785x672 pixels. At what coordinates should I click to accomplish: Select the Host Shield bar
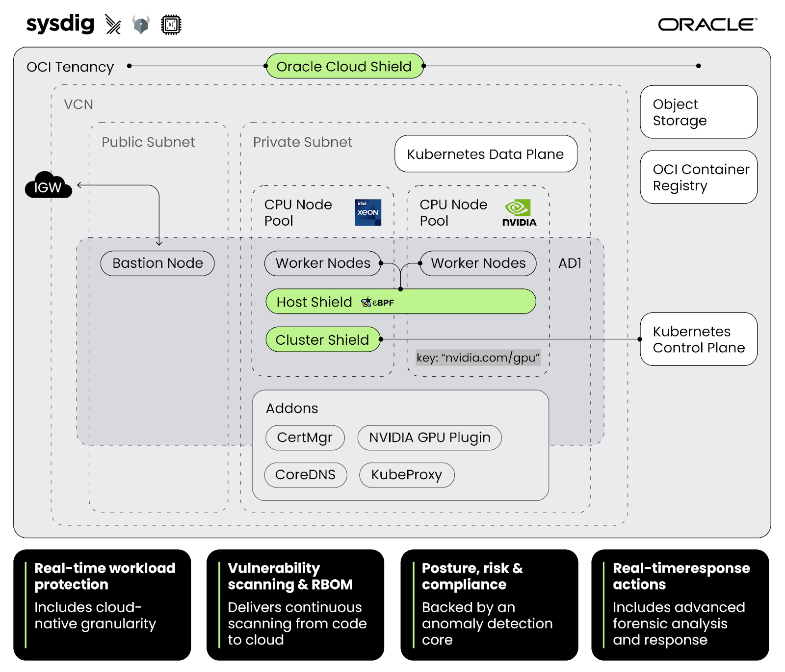[x=401, y=301]
